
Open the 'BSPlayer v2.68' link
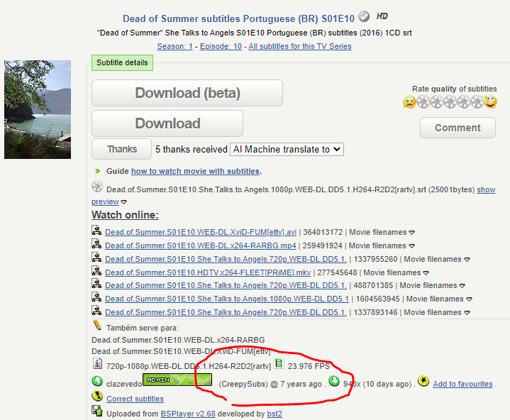click(x=188, y=414)
